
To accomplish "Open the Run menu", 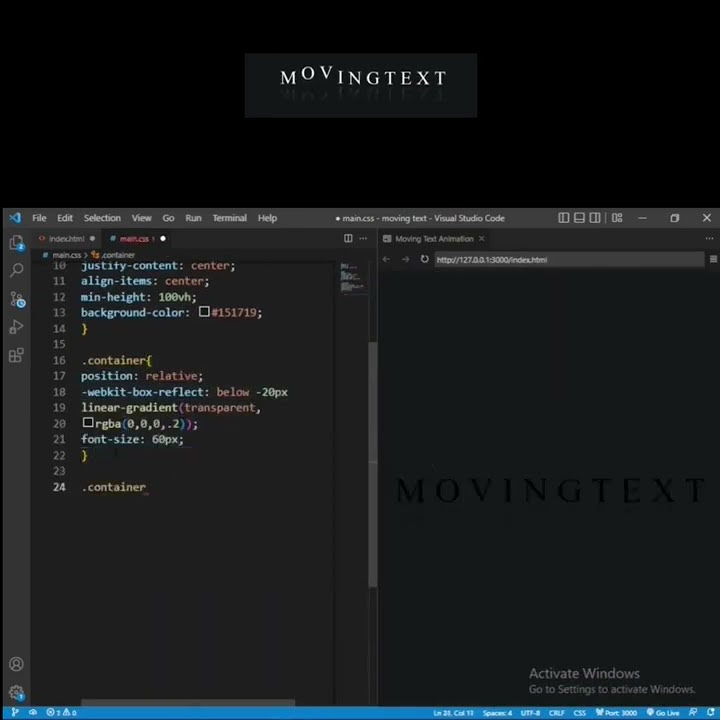I will click(193, 218).
